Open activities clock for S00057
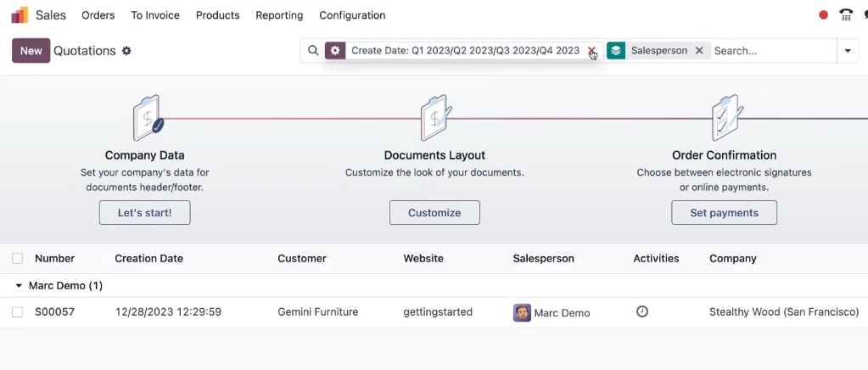Viewport: 868px width, 370px height. 641,311
